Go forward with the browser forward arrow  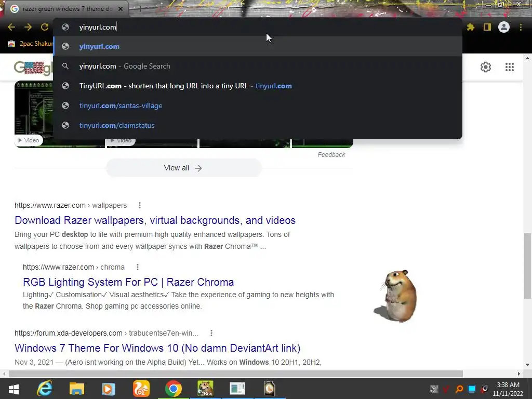point(28,27)
